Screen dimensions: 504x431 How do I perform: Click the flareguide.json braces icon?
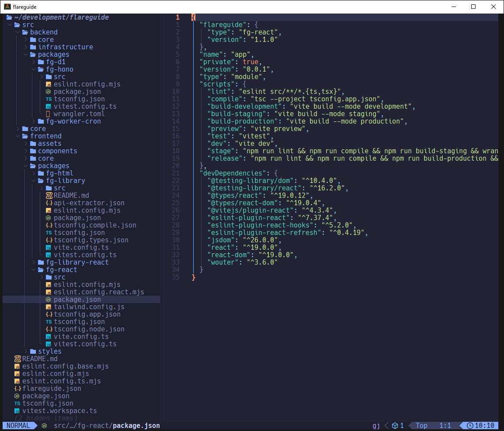17,389
